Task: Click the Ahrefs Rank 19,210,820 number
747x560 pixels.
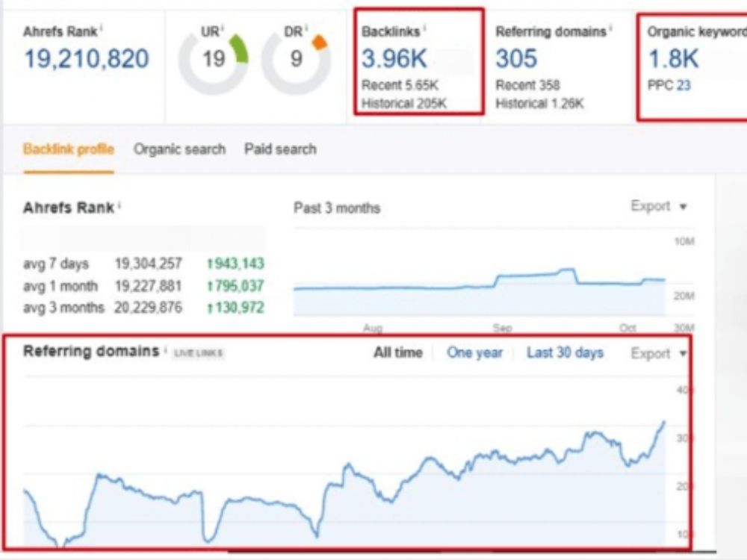Action: point(87,59)
